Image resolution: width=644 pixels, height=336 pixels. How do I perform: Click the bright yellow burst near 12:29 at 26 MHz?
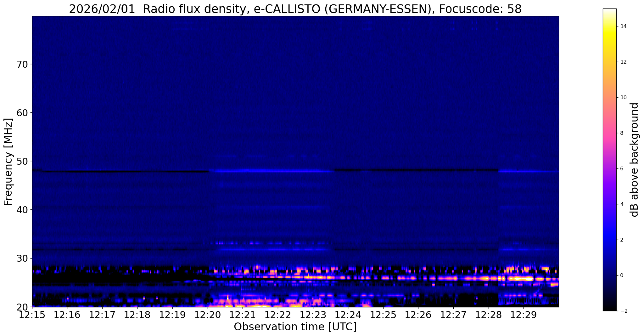point(521,279)
